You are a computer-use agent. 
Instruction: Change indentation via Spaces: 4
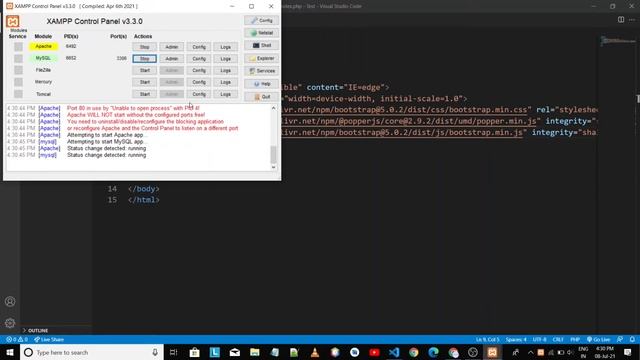pos(516,340)
